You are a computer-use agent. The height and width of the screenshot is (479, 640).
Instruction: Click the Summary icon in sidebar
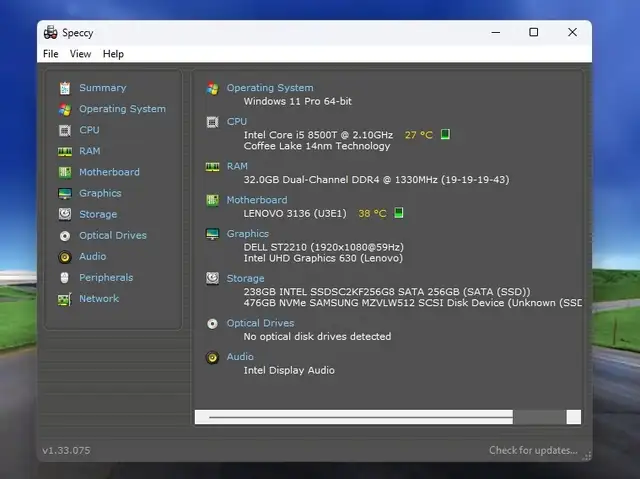65,88
